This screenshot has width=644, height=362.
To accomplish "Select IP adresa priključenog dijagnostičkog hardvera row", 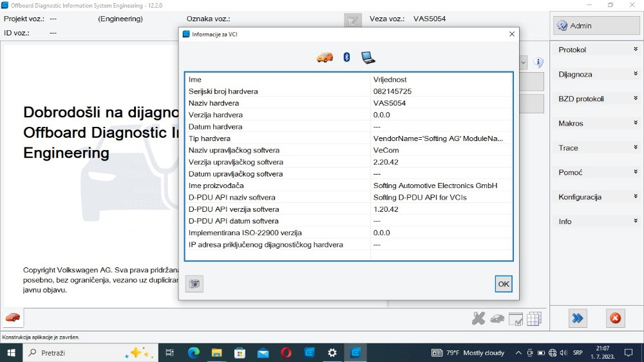I will point(348,245).
